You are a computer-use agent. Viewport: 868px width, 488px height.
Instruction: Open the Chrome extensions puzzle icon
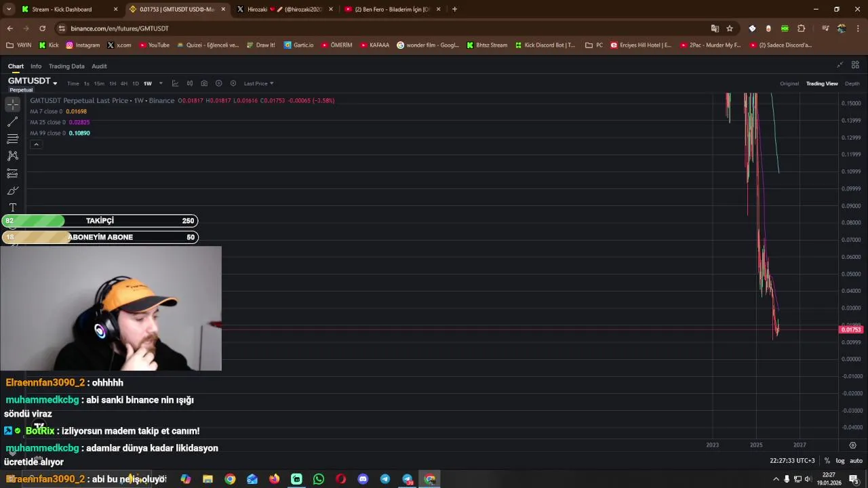click(801, 28)
